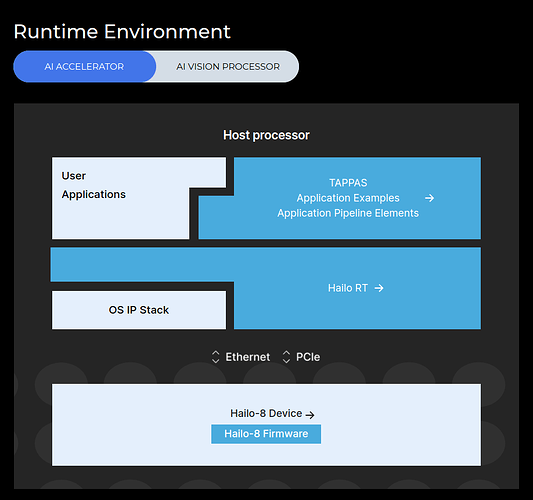Open the Hailo-8 Device link
This screenshot has height=500, width=533.
tap(266, 413)
